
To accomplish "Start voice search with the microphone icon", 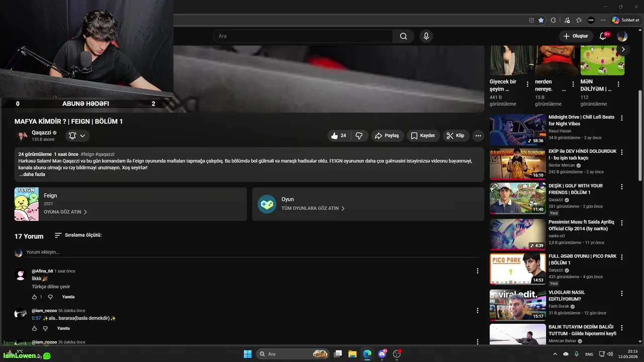I will coord(426,36).
